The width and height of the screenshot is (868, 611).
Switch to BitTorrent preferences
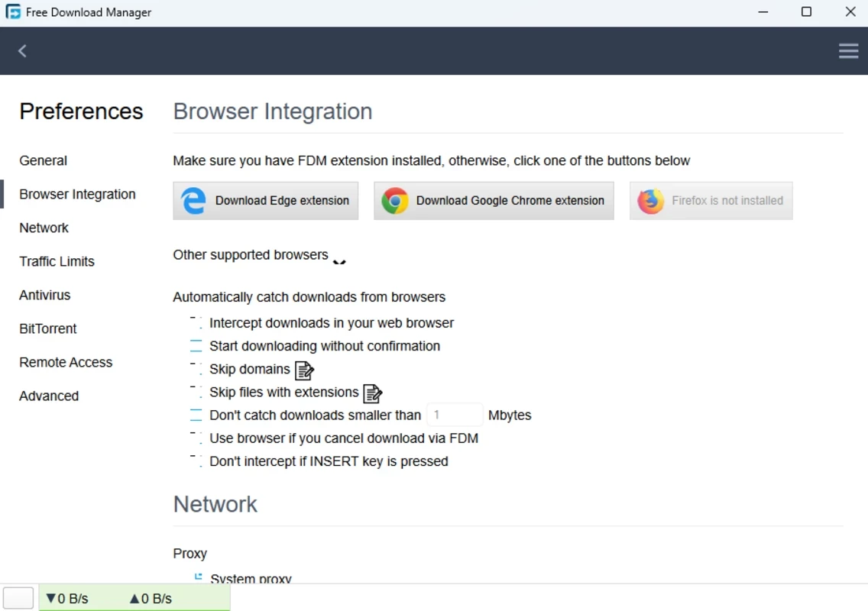click(x=48, y=328)
